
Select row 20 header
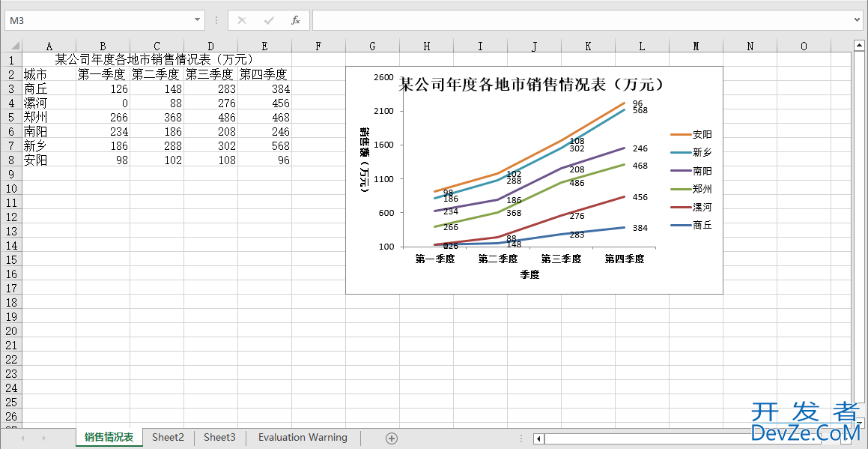point(11,331)
